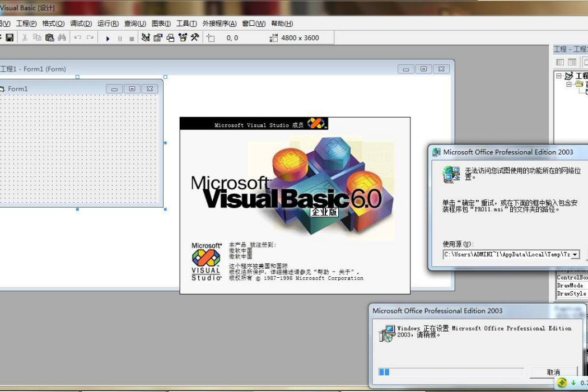Open the 帮助(H) menu
588x392 pixels.
coord(282,24)
